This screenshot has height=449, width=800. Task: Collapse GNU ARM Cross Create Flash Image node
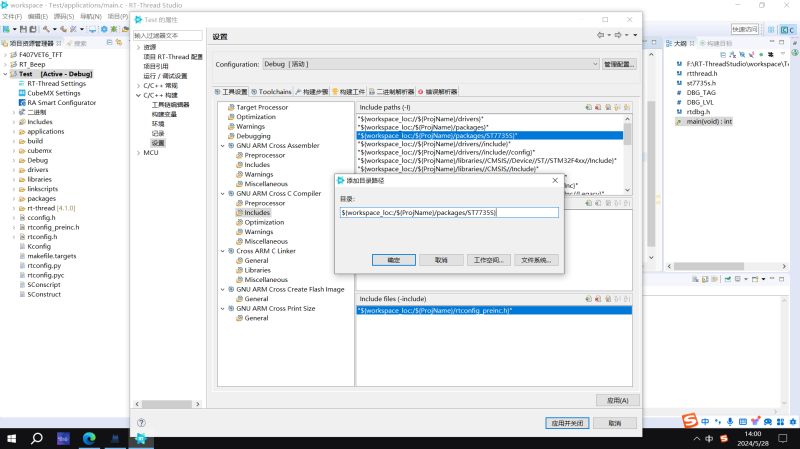(222, 289)
